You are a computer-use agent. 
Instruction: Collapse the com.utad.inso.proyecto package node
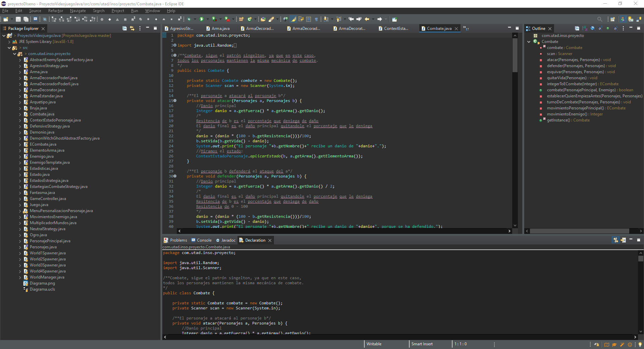tap(14, 54)
